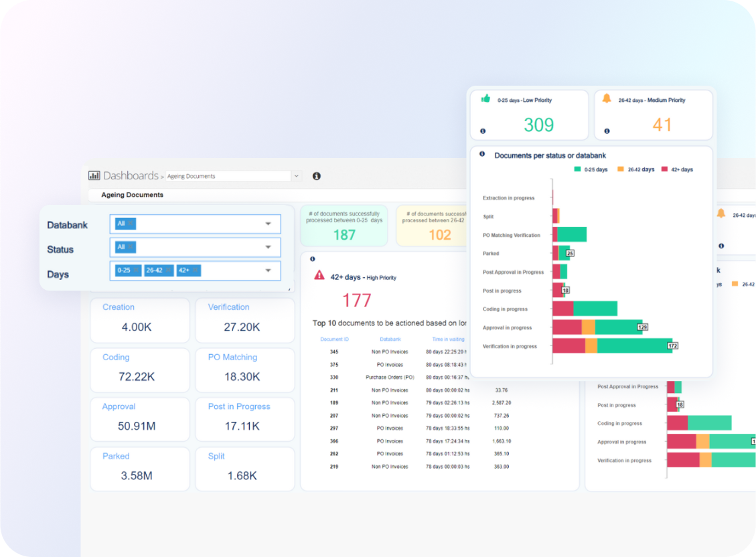Open the Approval KPI card
The width and height of the screenshot is (756, 557).
pyautogui.click(x=139, y=419)
